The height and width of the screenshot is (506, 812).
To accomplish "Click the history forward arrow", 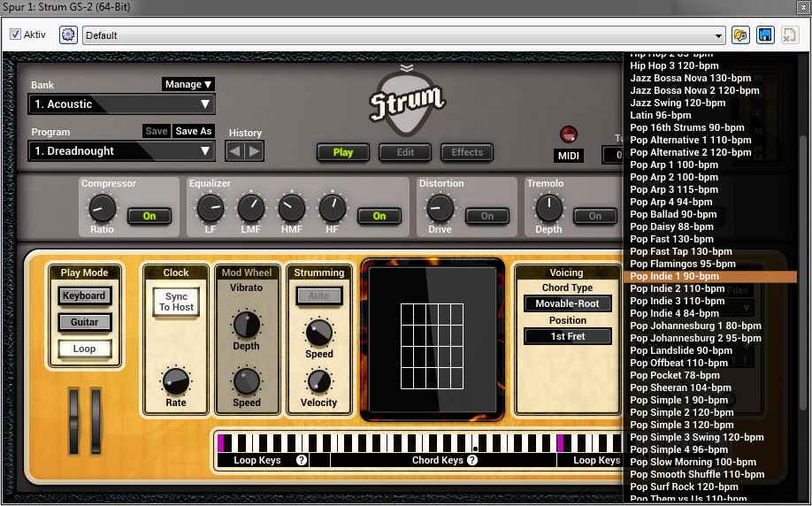I will click(x=254, y=152).
